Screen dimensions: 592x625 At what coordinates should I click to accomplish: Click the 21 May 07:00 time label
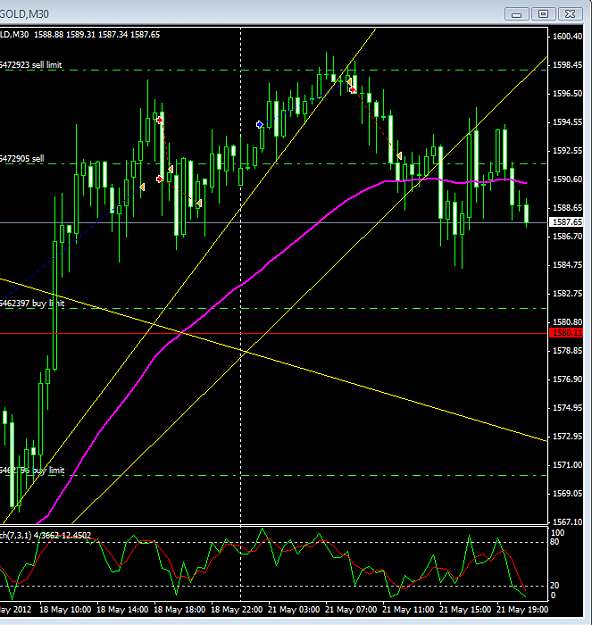click(x=351, y=610)
